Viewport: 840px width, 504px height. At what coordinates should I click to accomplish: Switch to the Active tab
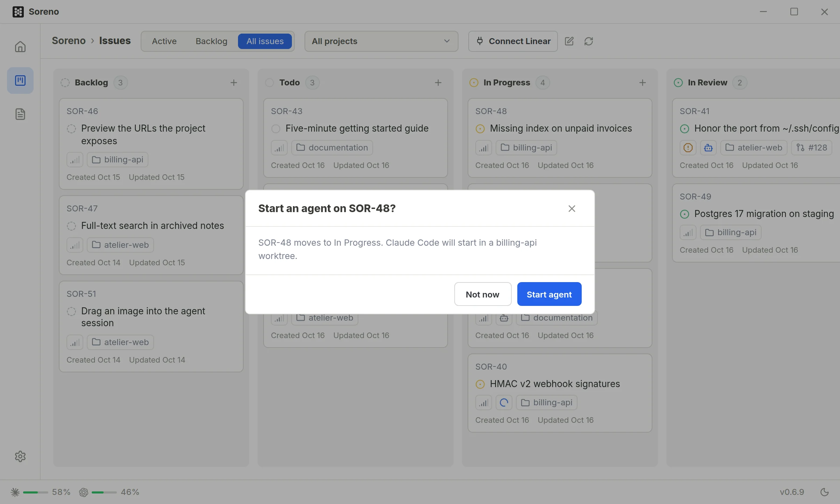(164, 41)
